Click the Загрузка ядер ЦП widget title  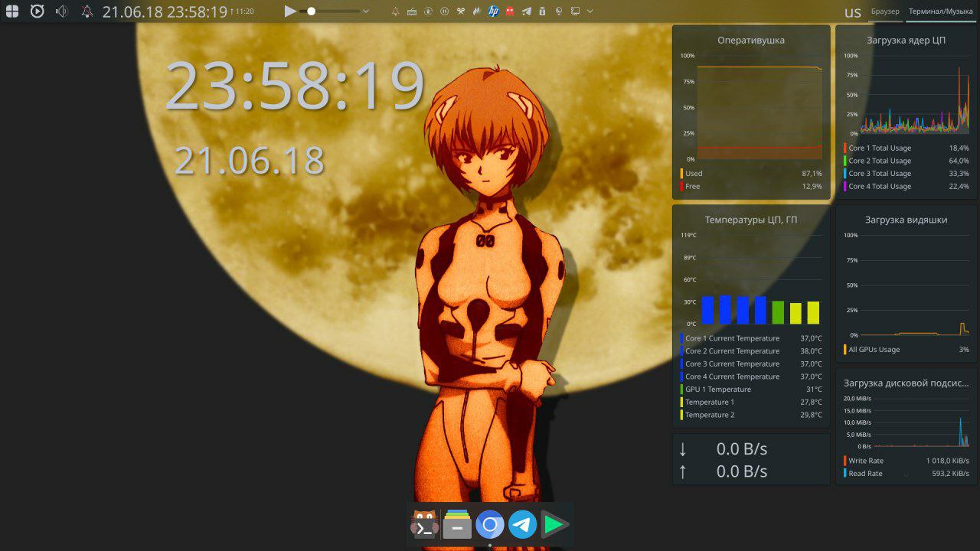pyautogui.click(x=906, y=40)
